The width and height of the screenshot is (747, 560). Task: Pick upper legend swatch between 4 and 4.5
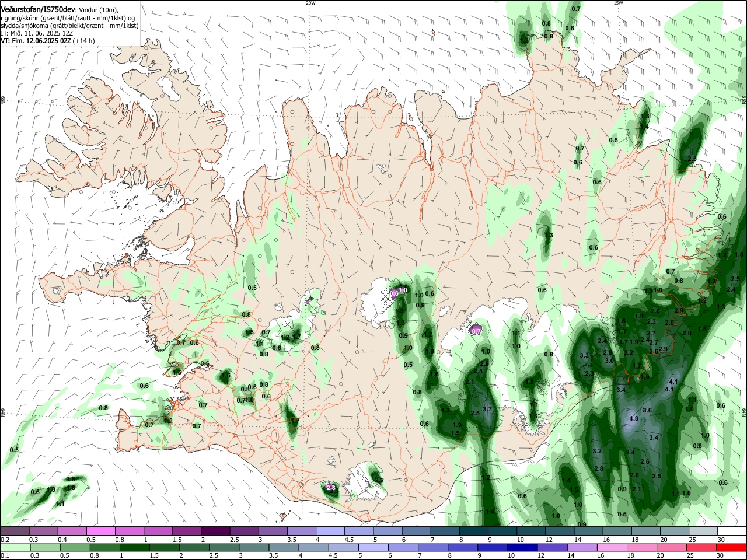pos(330,531)
